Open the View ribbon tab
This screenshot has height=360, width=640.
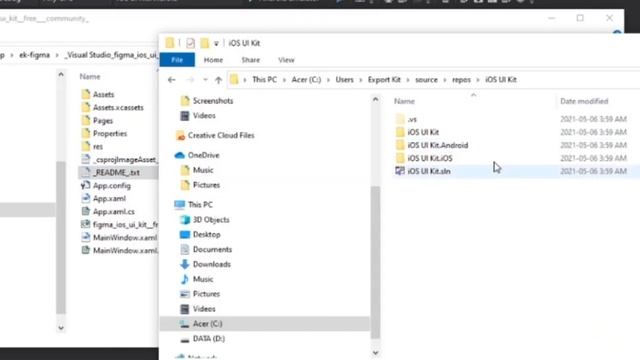286,60
